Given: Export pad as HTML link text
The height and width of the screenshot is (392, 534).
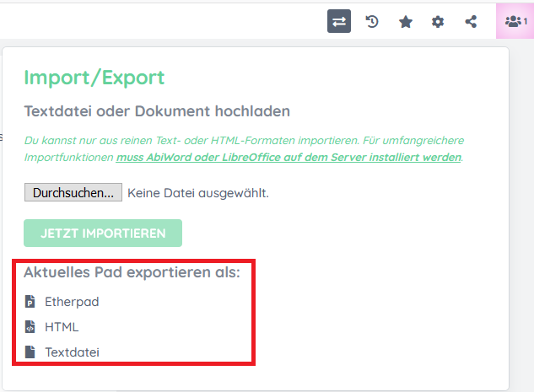Looking at the screenshot, I should click(x=62, y=327).
